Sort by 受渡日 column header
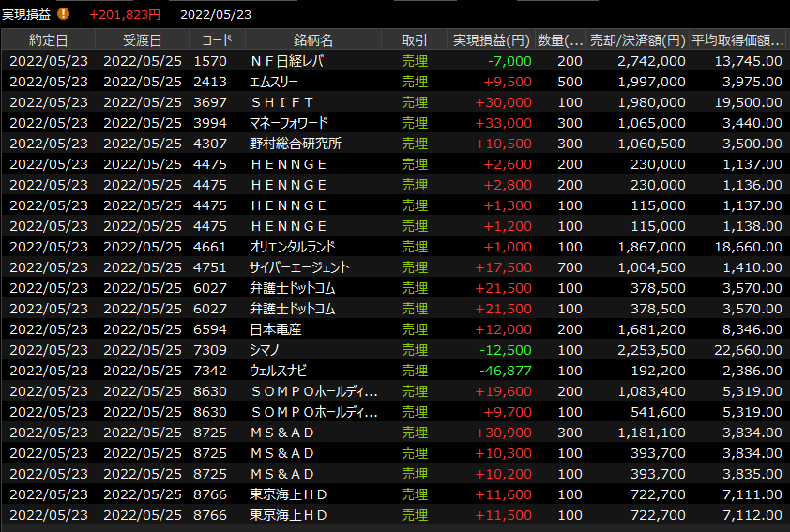 (142, 40)
